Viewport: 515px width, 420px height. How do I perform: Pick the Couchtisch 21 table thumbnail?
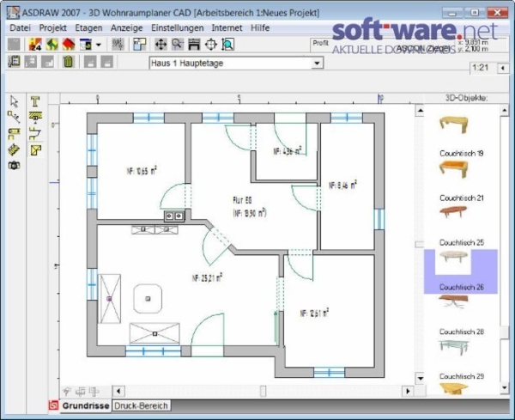pos(460,212)
